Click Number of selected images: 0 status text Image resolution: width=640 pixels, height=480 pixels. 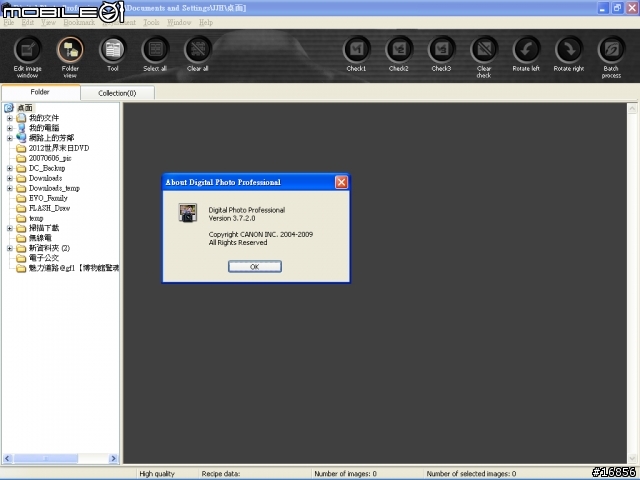471,473
